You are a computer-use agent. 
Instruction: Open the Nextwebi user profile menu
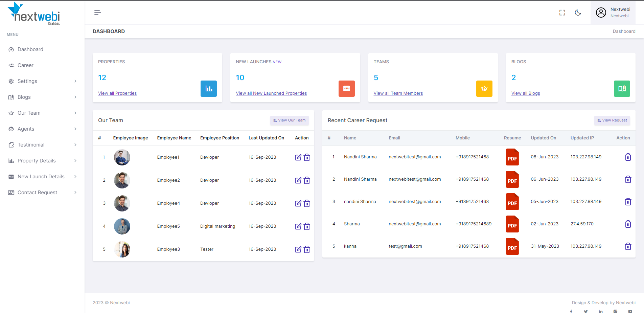[x=613, y=13]
